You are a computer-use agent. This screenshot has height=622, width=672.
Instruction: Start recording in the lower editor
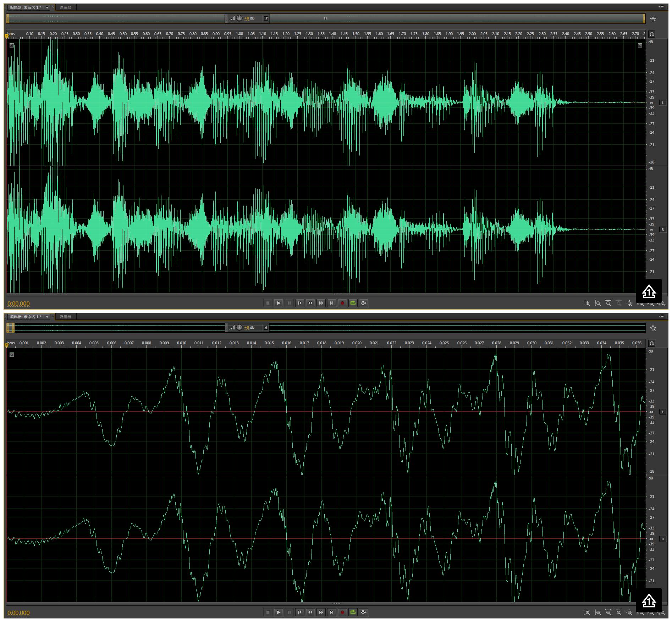coord(342,612)
